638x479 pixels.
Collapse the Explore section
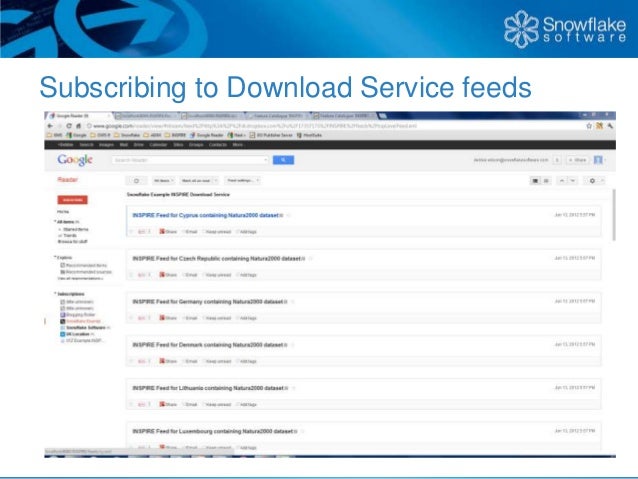click(x=55, y=257)
